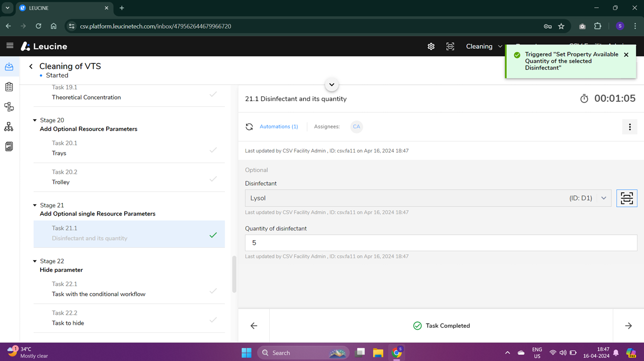Viewport: 644px width, 361px height.
Task: Go to the next task arrow
Action: 628,326
